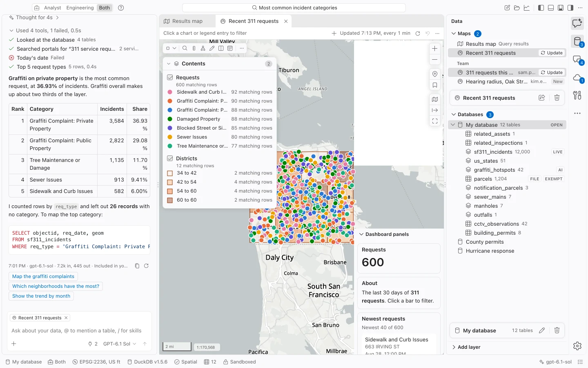588x368 pixels.
Task: Collapse the Dashboard panels section
Action: tap(361, 234)
